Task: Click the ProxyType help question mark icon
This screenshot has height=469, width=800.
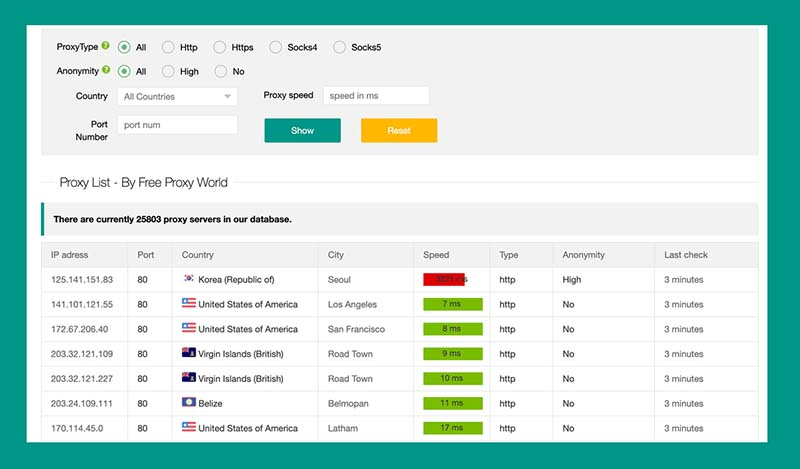Action: [x=106, y=46]
